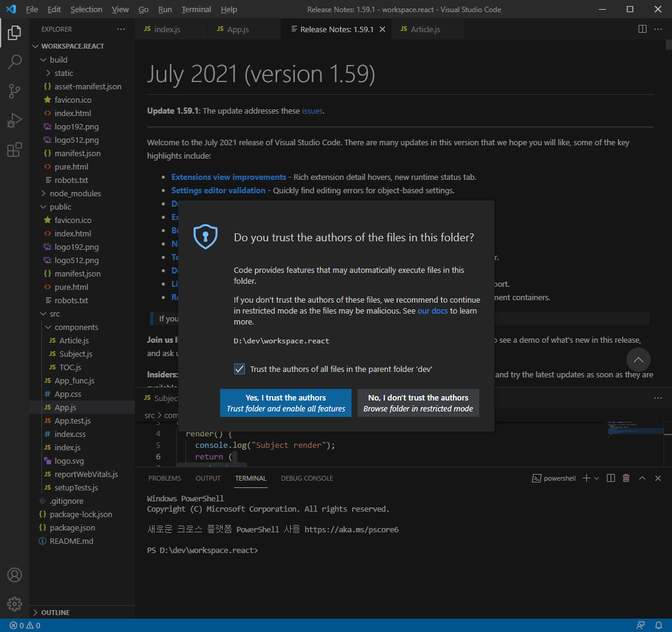672x632 pixels.
Task: Click the shield icon in trust dialog
Action: pos(206,236)
